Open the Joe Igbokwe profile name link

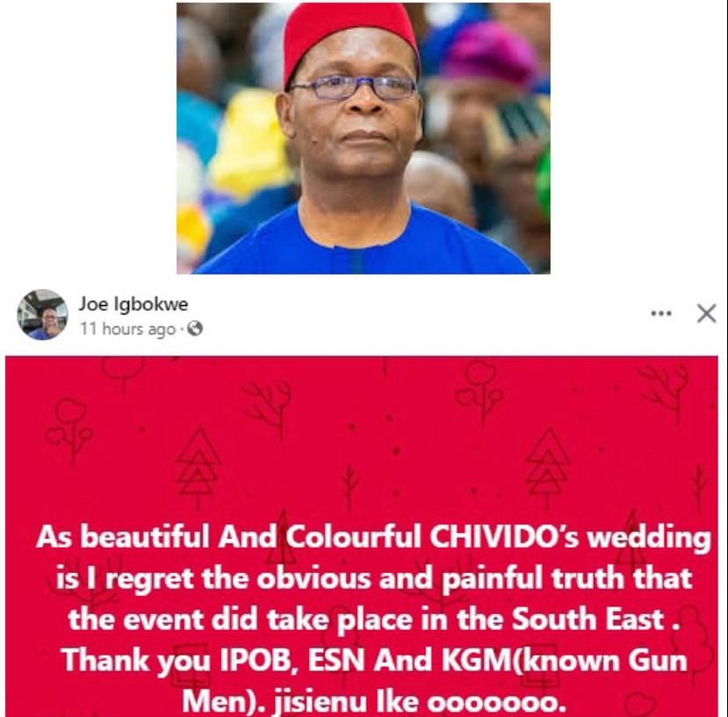coord(133,304)
